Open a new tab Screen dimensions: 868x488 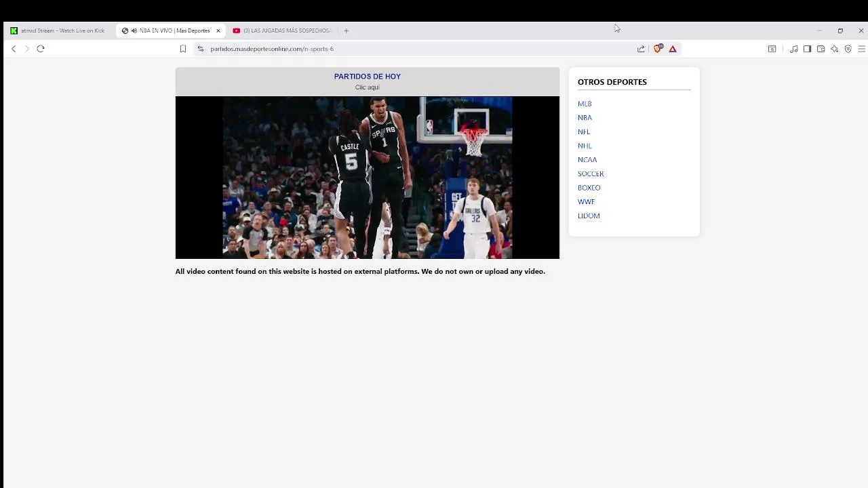pyautogui.click(x=346, y=30)
